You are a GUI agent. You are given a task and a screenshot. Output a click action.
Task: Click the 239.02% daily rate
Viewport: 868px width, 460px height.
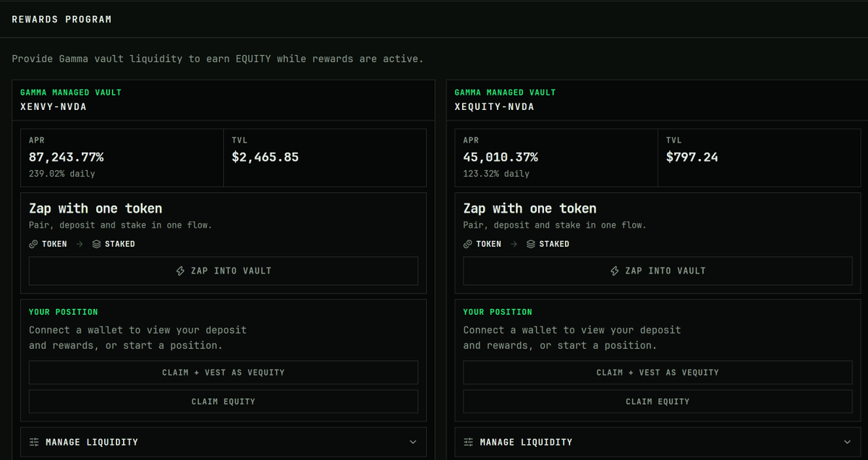click(x=62, y=174)
